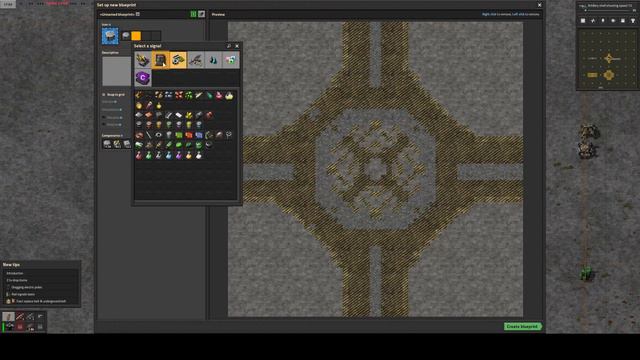Click the second tile under Components

pos(117,144)
